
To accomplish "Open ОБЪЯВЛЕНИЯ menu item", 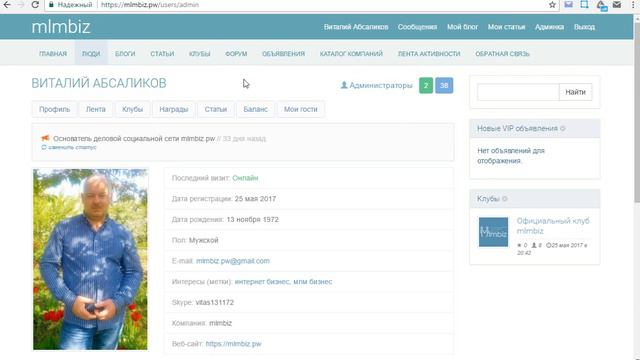I will coord(283,53).
